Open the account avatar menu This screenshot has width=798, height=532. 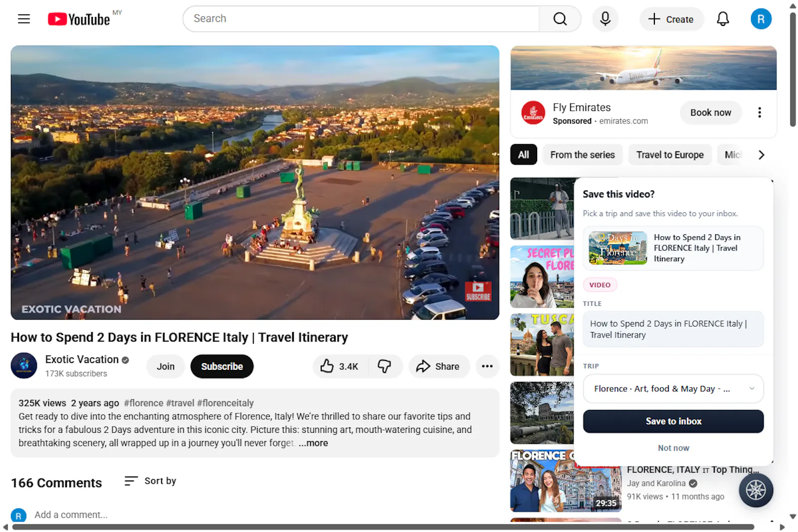[761, 19]
